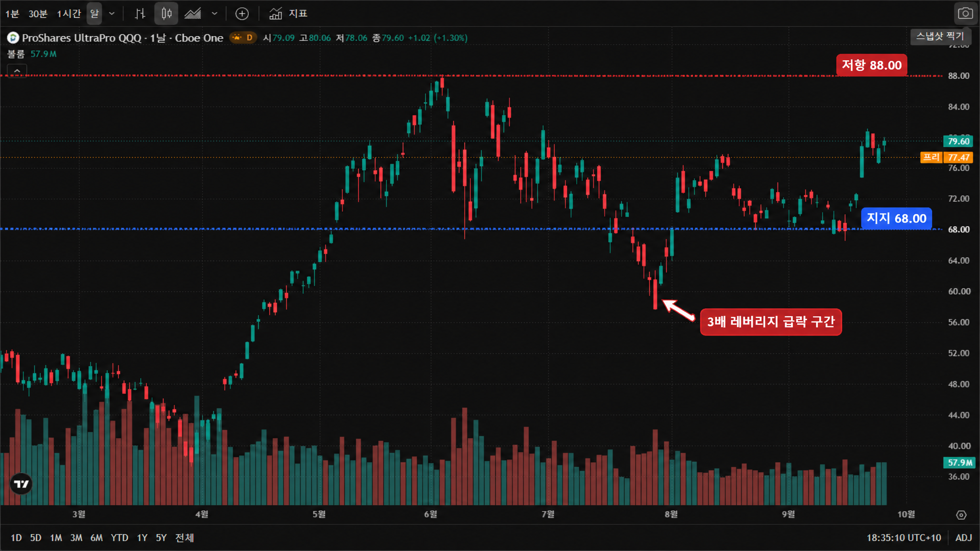Click the 볼륨 volume indicator label

pos(16,54)
